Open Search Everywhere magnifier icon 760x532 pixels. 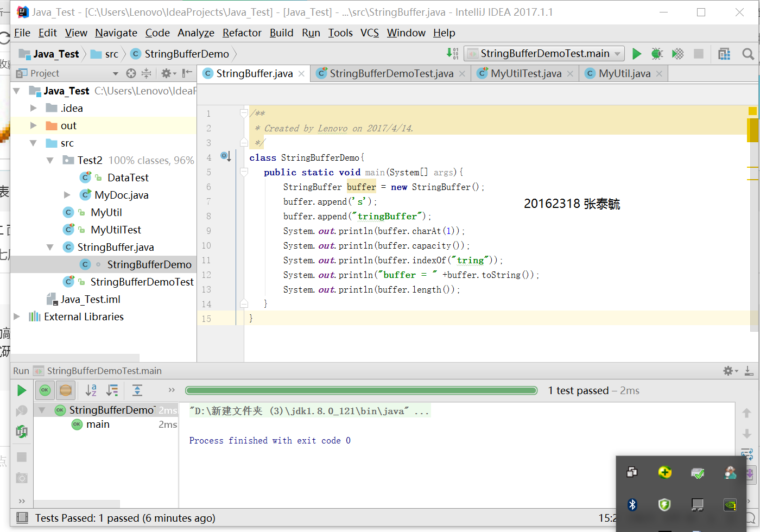[748, 54]
